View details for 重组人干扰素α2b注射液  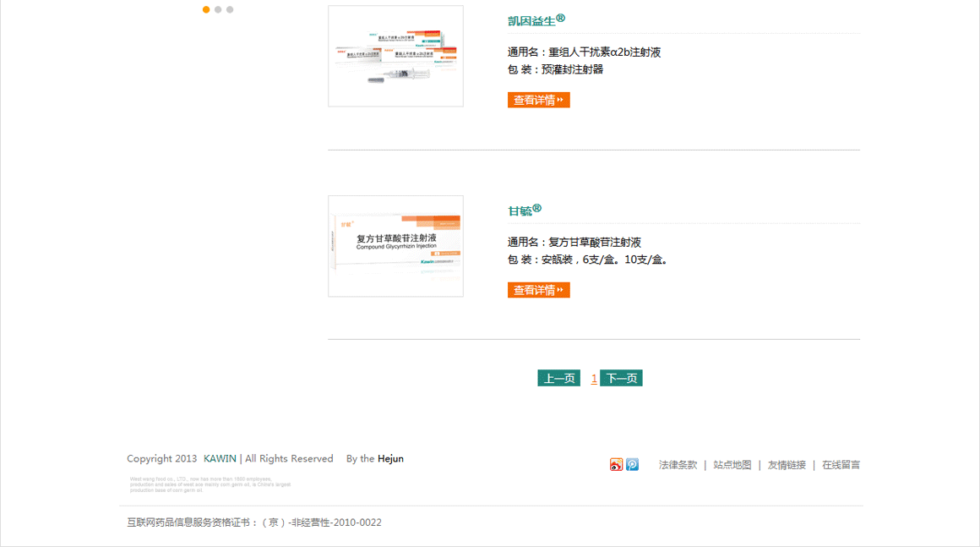[539, 100]
